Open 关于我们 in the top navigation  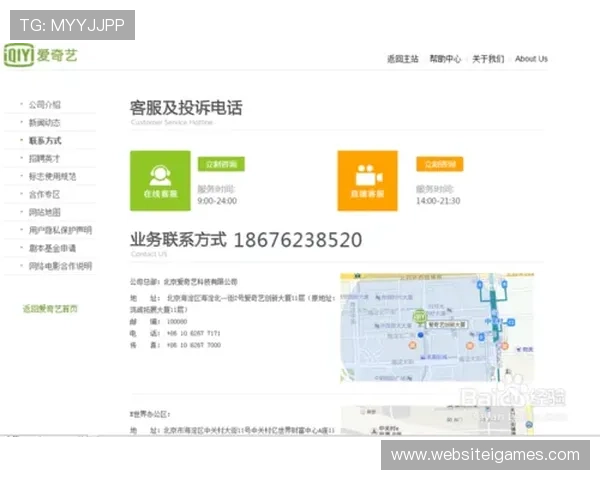[x=488, y=59]
